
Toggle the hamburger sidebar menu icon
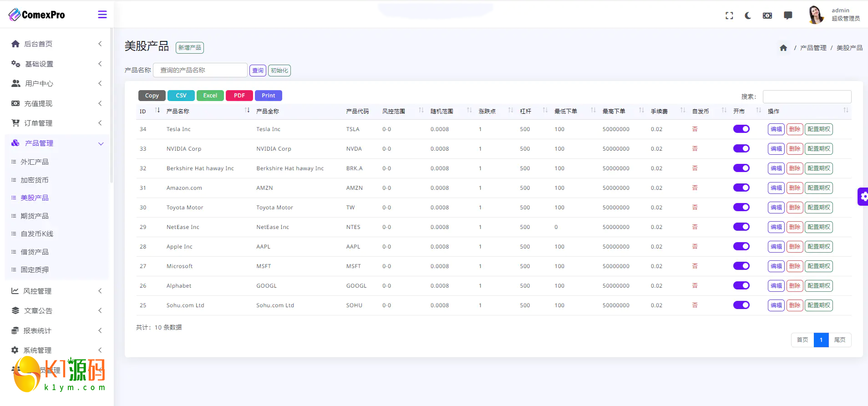click(102, 15)
